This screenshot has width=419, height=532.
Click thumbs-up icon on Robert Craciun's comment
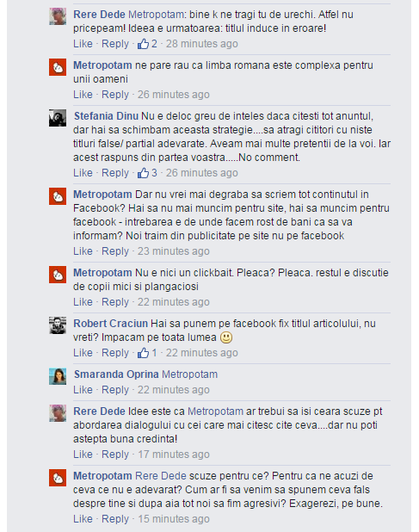[x=143, y=353]
